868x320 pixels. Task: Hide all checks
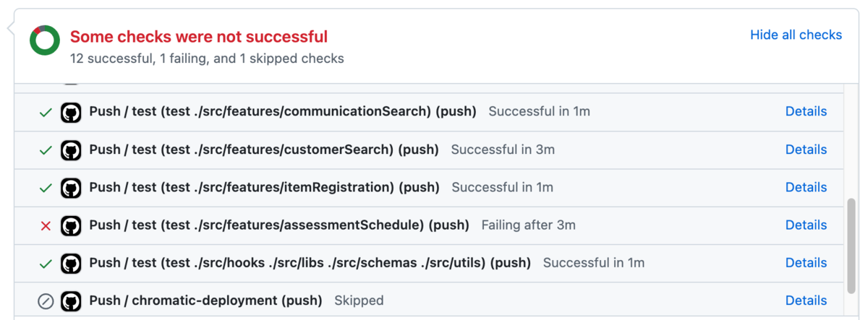[x=796, y=35]
